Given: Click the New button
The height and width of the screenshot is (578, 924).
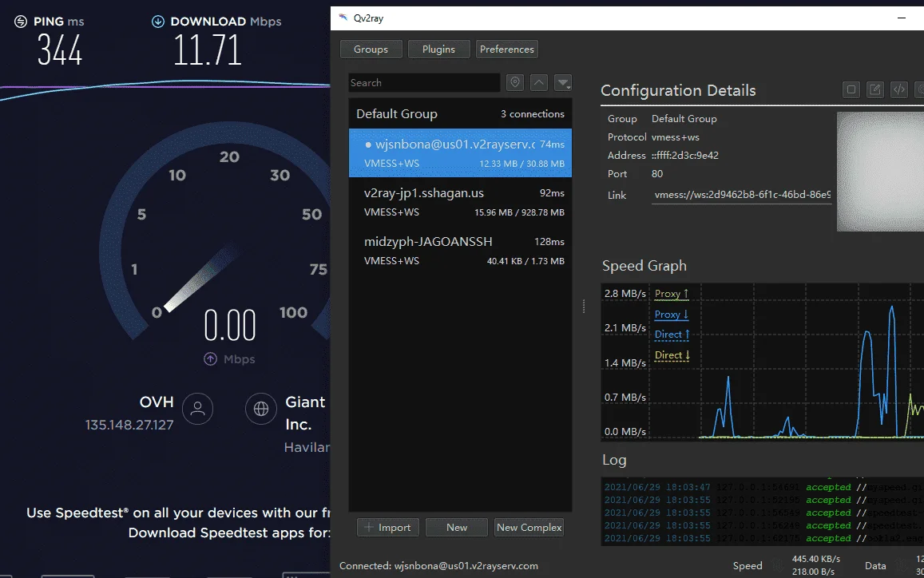Looking at the screenshot, I should pyautogui.click(x=457, y=528).
